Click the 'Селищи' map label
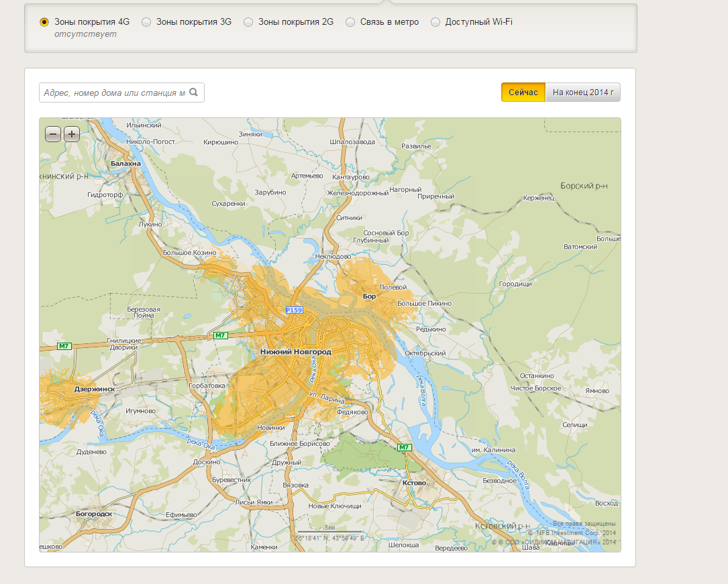Image resolution: width=728 pixels, height=584 pixels. 575,424
